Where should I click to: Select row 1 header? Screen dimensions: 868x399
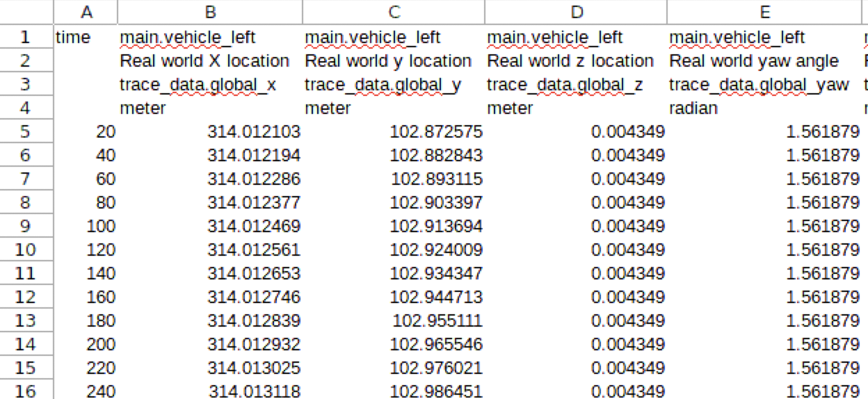pyautogui.click(x=26, y=37)
